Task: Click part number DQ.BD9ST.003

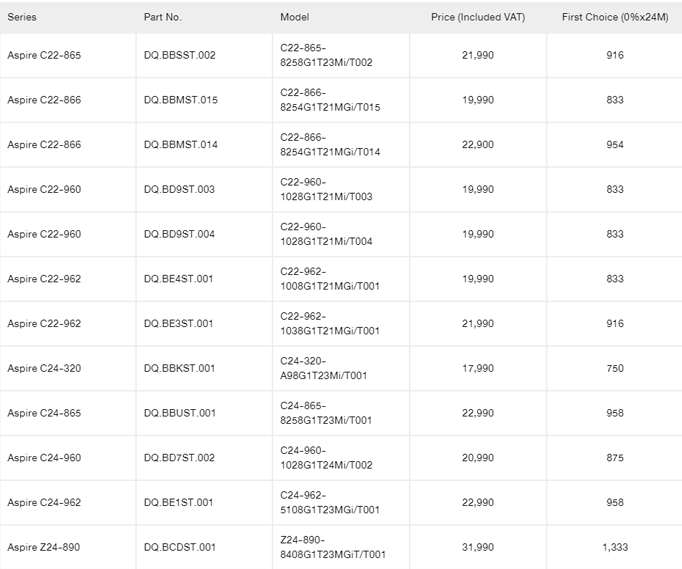Action: 179,189
